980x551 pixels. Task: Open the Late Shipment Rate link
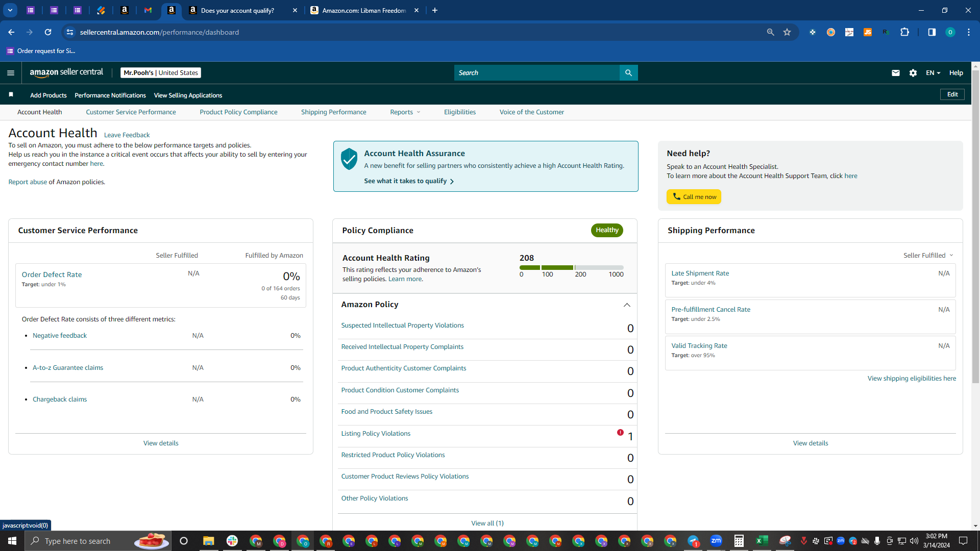700,273
